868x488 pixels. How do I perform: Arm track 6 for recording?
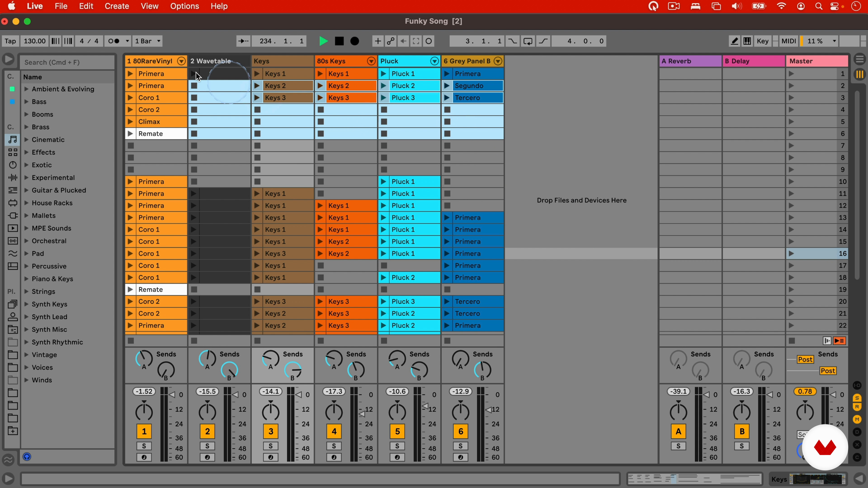[x=461, y=458]
